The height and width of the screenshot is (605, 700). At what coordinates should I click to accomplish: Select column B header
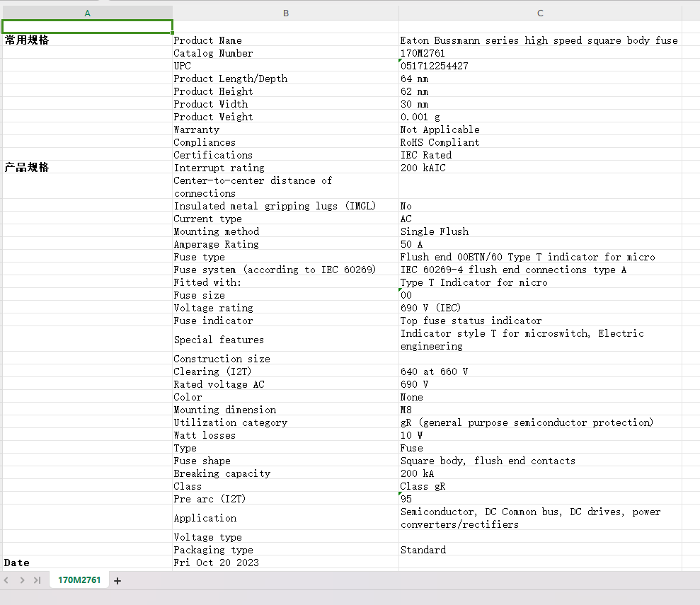(x=286, y=13)
